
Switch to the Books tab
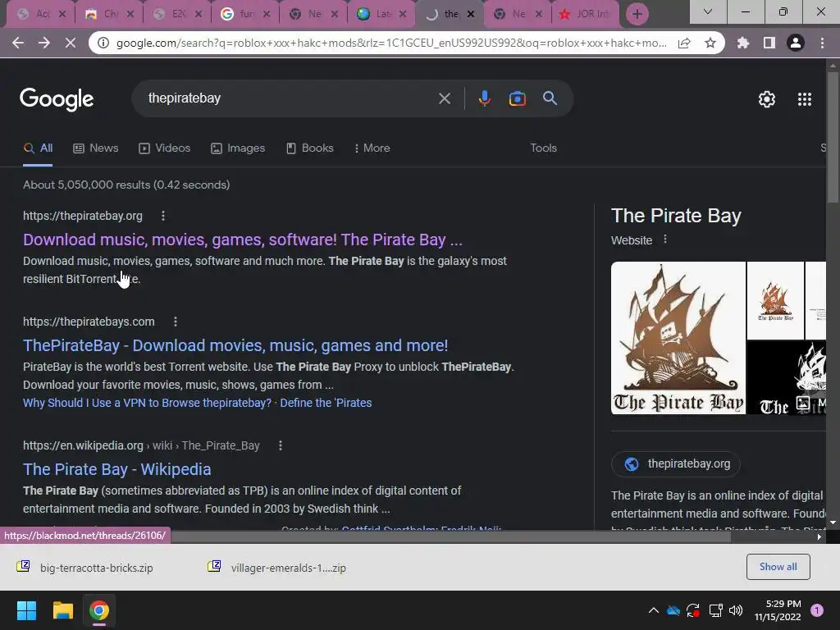pyautogui.click(x=309, y=148)
